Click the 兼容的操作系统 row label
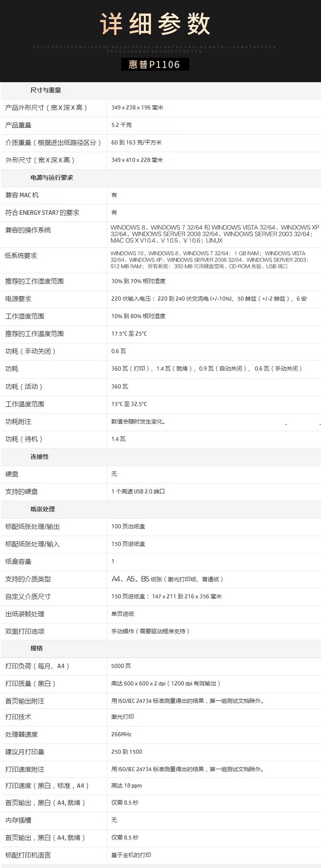Image resolution: width=321 pixels, height=868 pixels. pos(28,230)
